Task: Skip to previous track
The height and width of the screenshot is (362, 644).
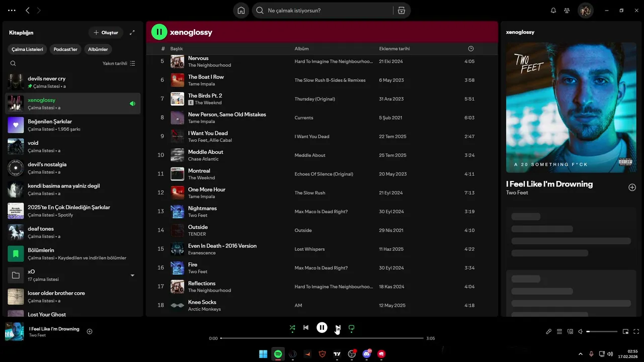Action: [306, 328]
